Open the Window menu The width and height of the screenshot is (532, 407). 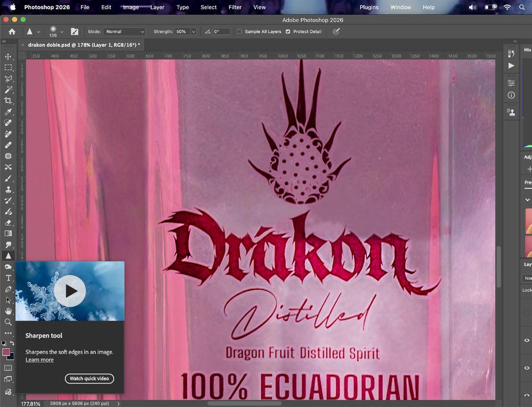point(401,7)
